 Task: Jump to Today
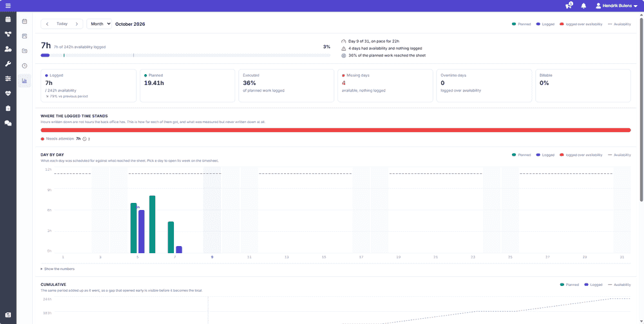point(62,24)
